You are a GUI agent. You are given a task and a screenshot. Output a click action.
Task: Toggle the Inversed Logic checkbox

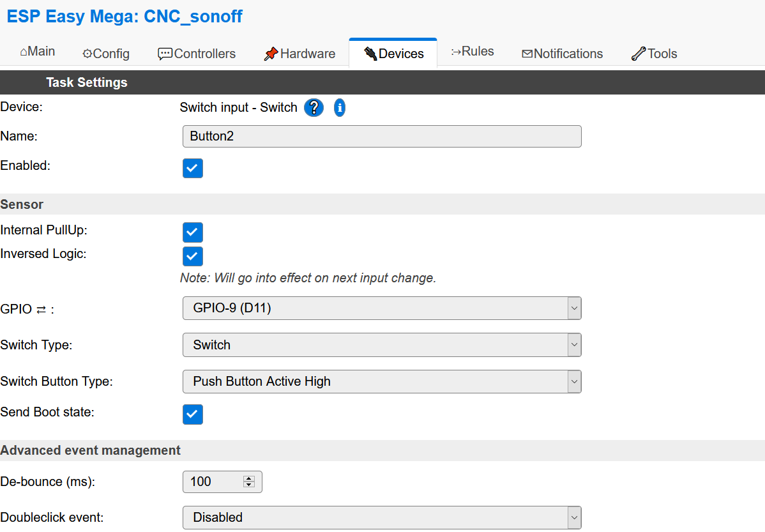pos(193,256)
